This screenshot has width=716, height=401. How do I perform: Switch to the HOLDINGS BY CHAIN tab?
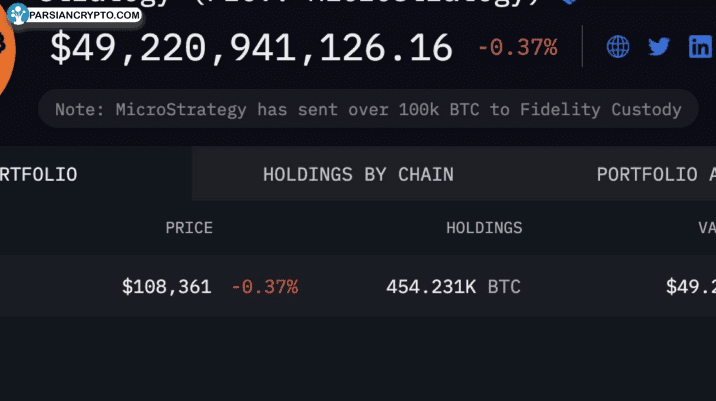pyautogui.click(x=358, y=174)
